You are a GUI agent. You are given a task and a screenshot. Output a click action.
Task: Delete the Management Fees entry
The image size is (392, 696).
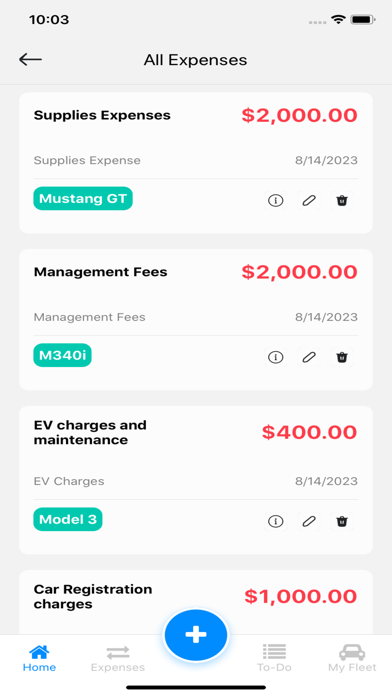tap(342, 357)
